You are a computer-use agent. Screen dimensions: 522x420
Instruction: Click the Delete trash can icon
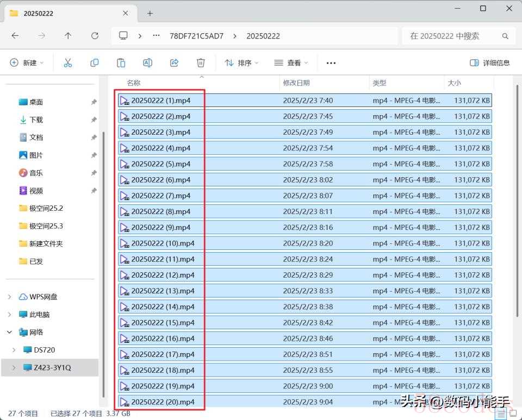[x=201, y=63]
